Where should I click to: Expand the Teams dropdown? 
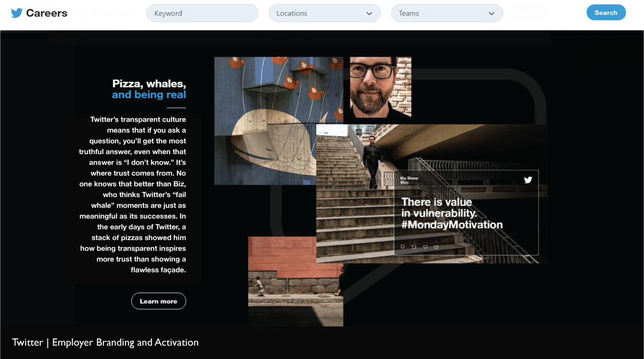[x=447, y=13]
